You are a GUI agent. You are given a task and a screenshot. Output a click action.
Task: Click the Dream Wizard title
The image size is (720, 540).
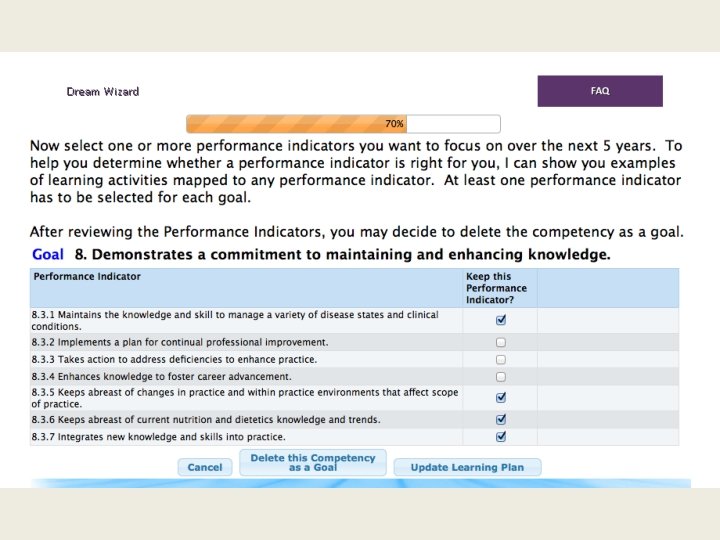tap(103, 92)
